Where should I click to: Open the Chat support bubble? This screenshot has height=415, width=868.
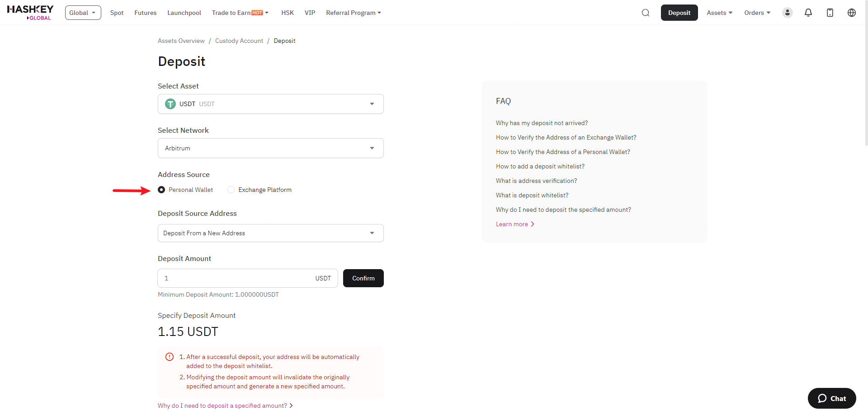tap(831, 398)
